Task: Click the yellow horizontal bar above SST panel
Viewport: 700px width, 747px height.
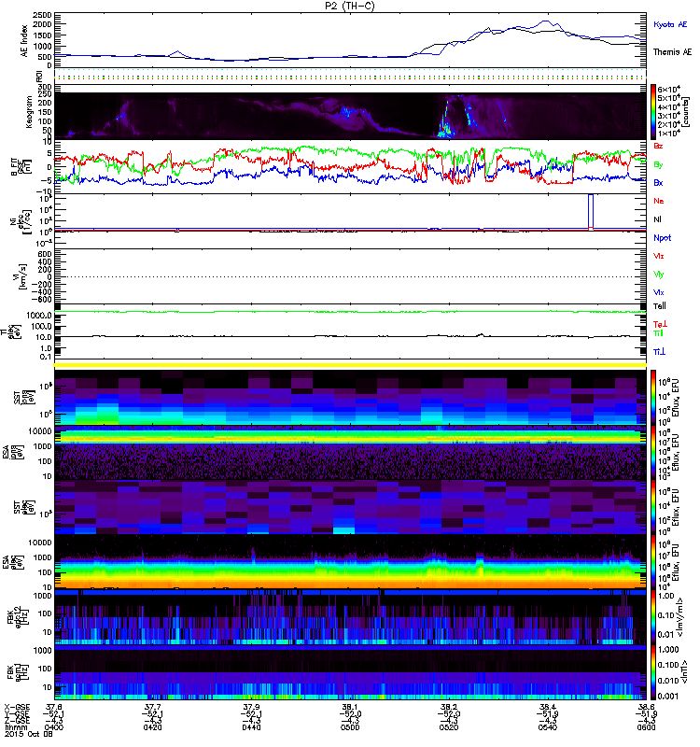Action: (351, 365)
